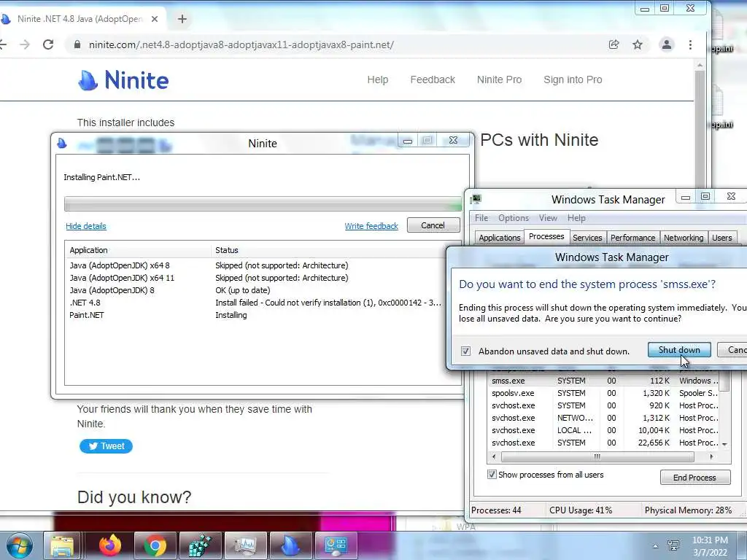Screen dimensions: 747x560
Task: Toggle Show processes from all users
Action: pos(492,474)
